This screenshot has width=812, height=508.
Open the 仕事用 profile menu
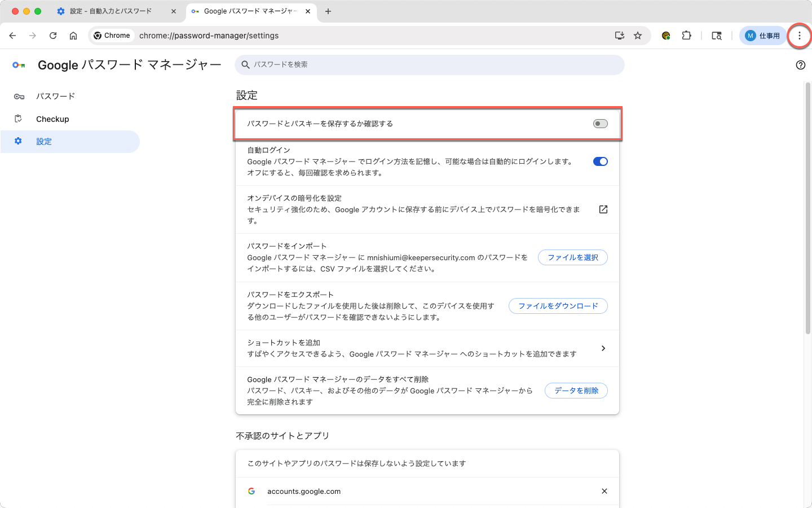coord(762,36)
